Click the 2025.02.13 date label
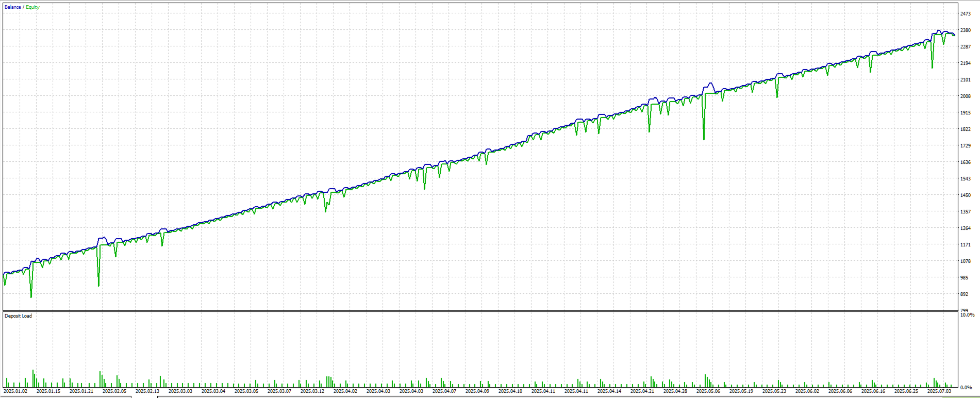 pyautogui.click(x=147, y=391)
